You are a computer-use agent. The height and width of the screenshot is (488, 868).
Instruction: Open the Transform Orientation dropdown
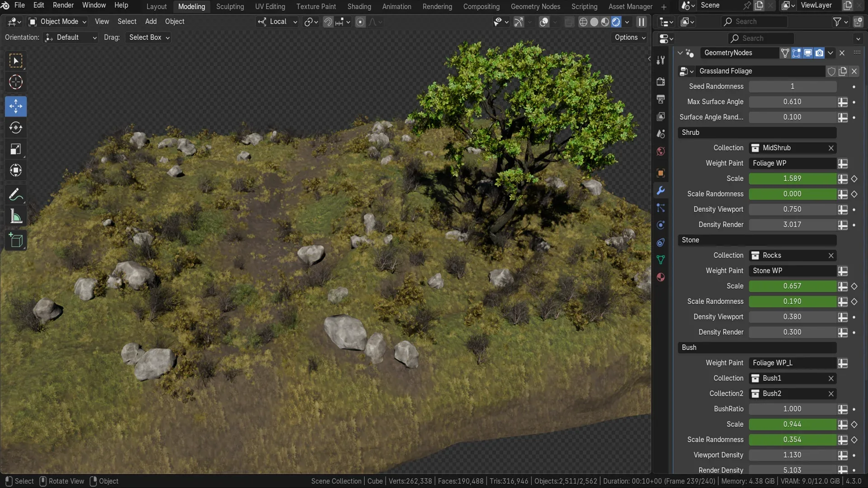tap(277, 22)
